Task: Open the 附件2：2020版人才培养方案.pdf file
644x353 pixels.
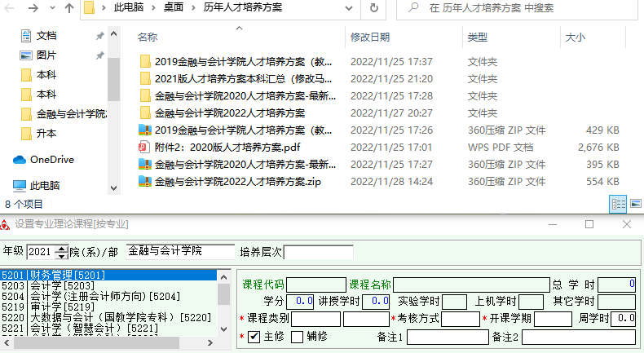Action: point(227,147)
